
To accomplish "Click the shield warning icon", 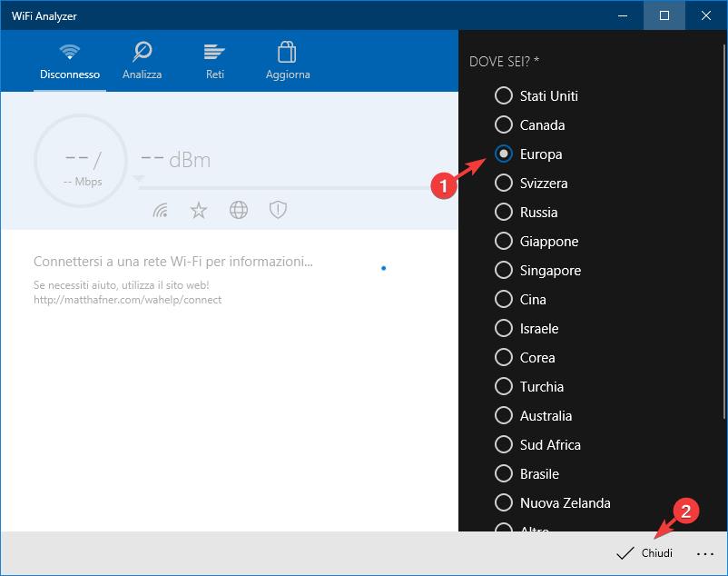I will point(278,210).
